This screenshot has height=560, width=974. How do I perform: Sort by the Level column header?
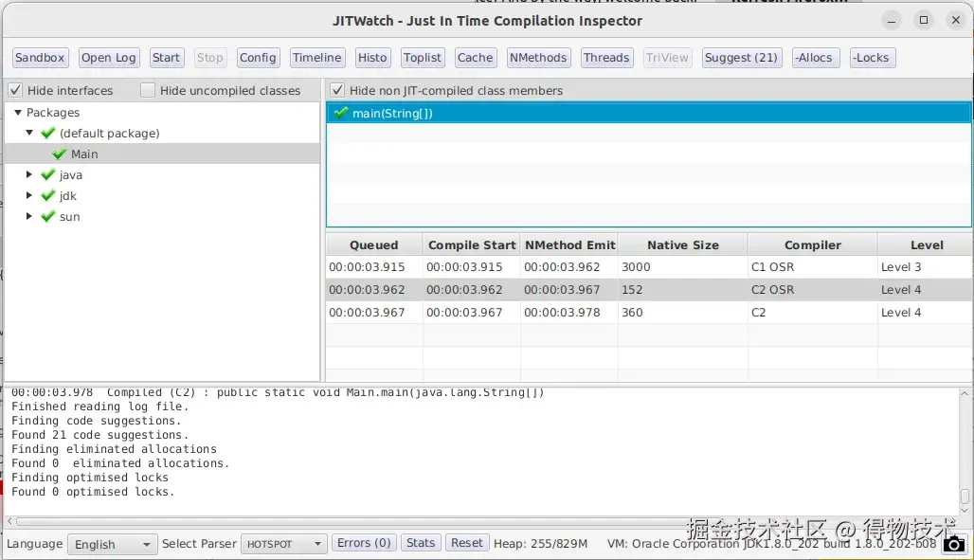click(x=926, y=244)
